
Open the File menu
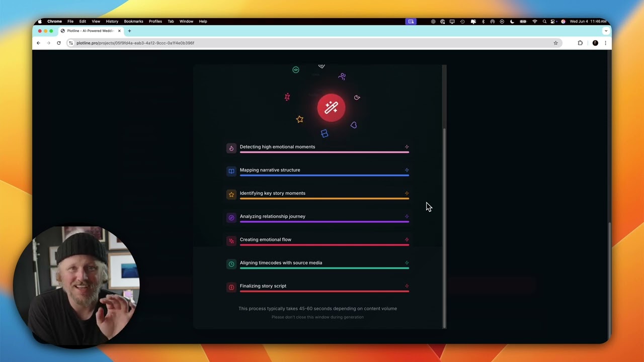(70, 21)
